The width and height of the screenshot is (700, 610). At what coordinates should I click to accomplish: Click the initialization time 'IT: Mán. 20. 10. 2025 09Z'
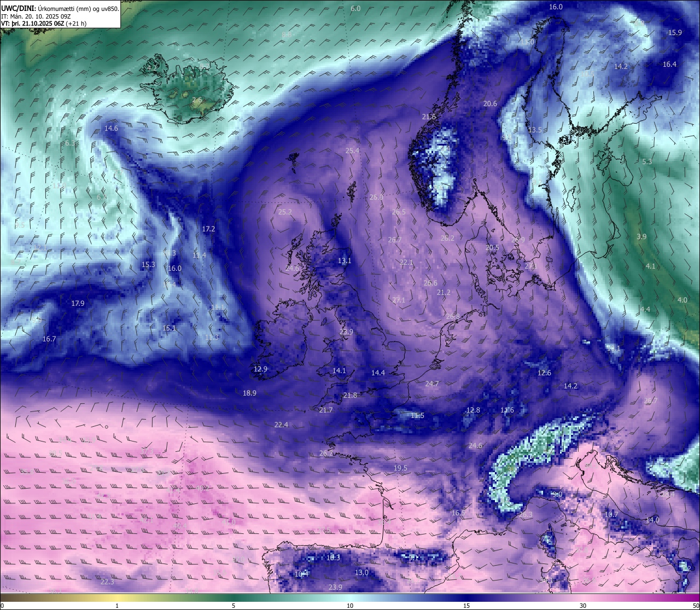[x=37, y=16]
